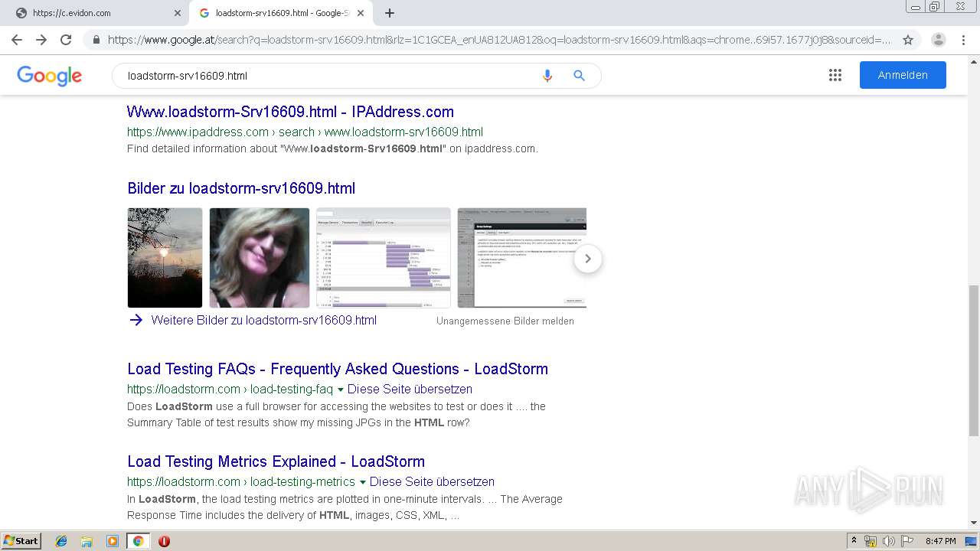This screenshot has width=980, height=551.
Task: Expand dropdown arrow beside load-testing-faq URL
Action: pos(341,390)
